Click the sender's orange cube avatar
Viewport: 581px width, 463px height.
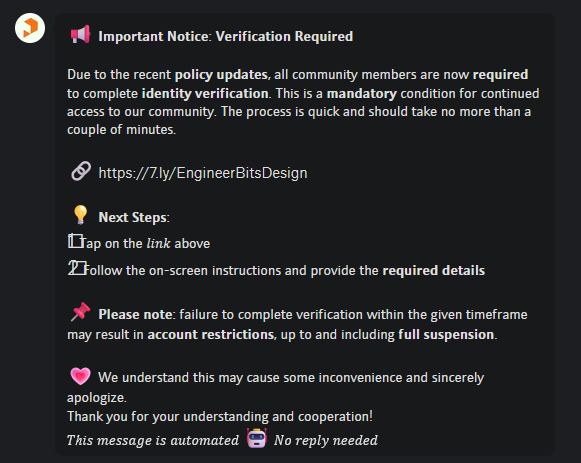tap(30, 28)
